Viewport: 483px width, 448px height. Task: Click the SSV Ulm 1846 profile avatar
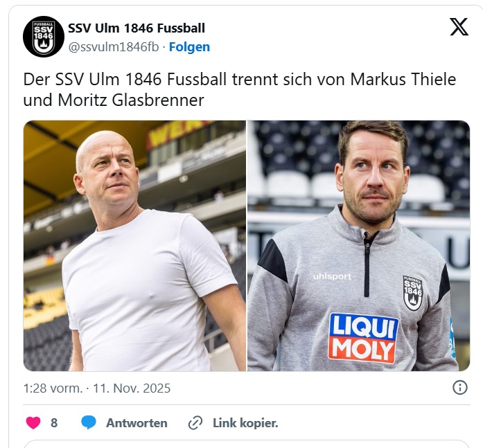point(44,37)
